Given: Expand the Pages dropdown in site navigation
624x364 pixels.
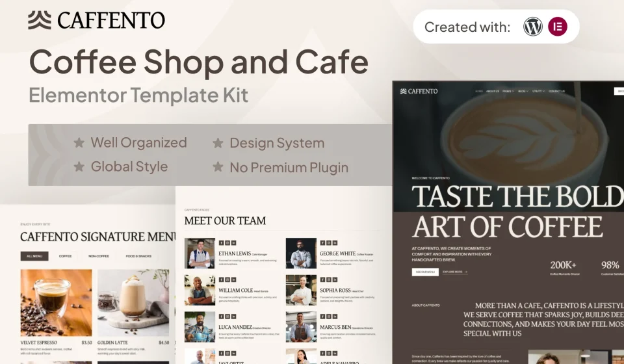Looking at the screenshot, I should [x=508, y=91].
